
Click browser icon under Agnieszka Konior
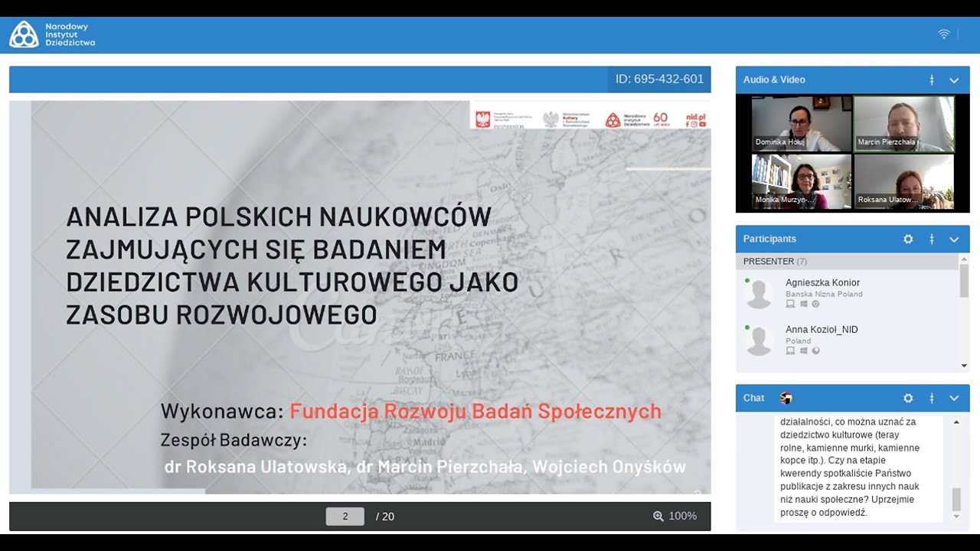click(815, 304)
